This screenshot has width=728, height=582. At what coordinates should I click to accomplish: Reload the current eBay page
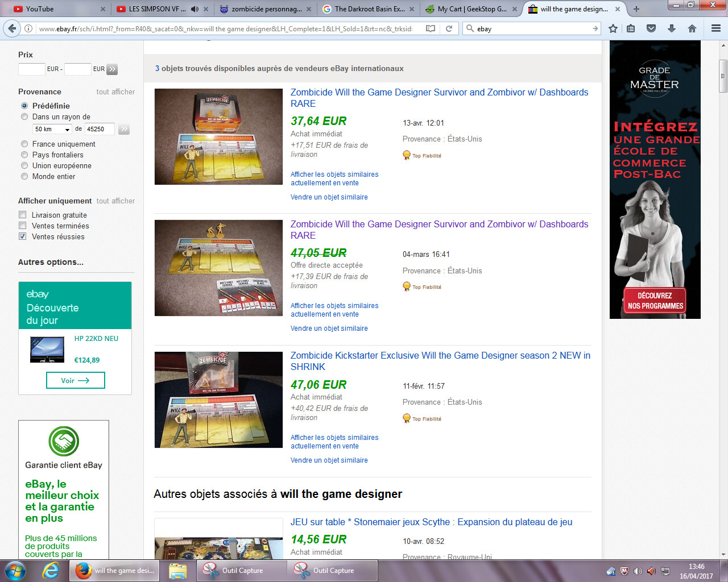(449, 28)
